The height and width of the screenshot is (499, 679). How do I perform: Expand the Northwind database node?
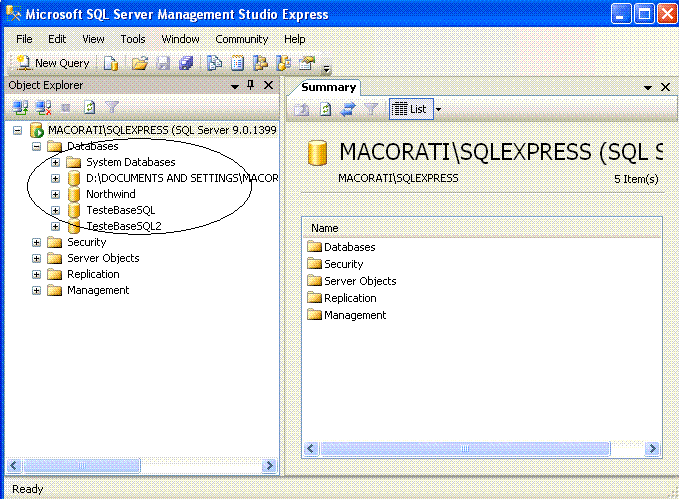point(55,194)
